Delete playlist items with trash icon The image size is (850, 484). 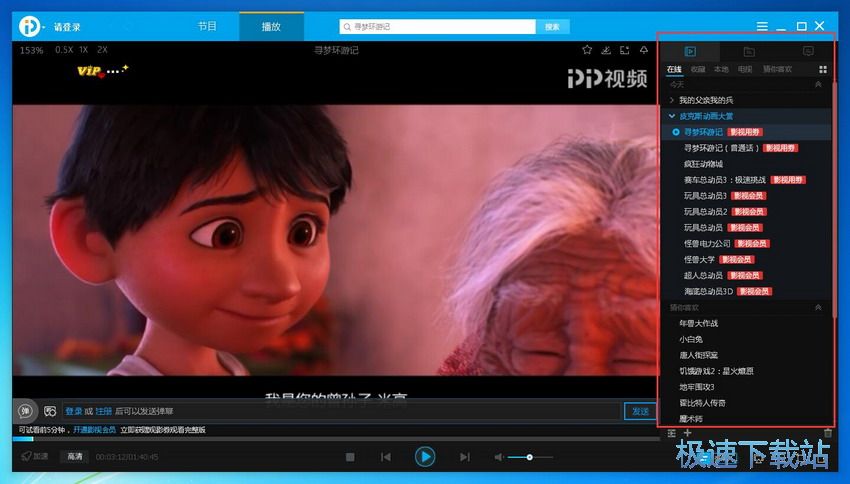click(x=828, y=433)
